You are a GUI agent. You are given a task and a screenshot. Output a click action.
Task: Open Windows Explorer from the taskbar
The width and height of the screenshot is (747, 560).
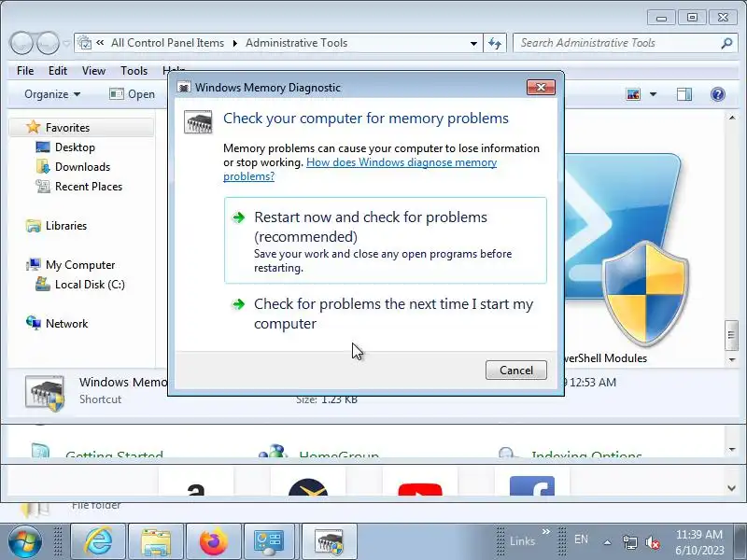[156, 541]
